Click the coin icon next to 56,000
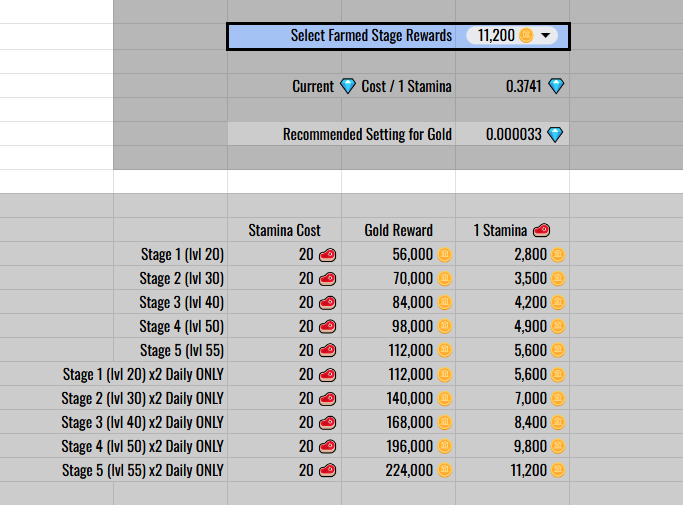Screen dimensions: 683x505 [444, 255]
